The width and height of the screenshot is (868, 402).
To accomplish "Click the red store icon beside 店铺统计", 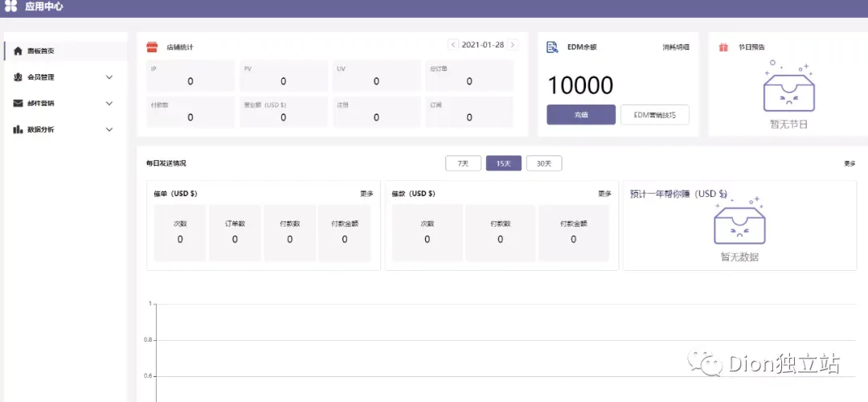I will click(152, 47).
